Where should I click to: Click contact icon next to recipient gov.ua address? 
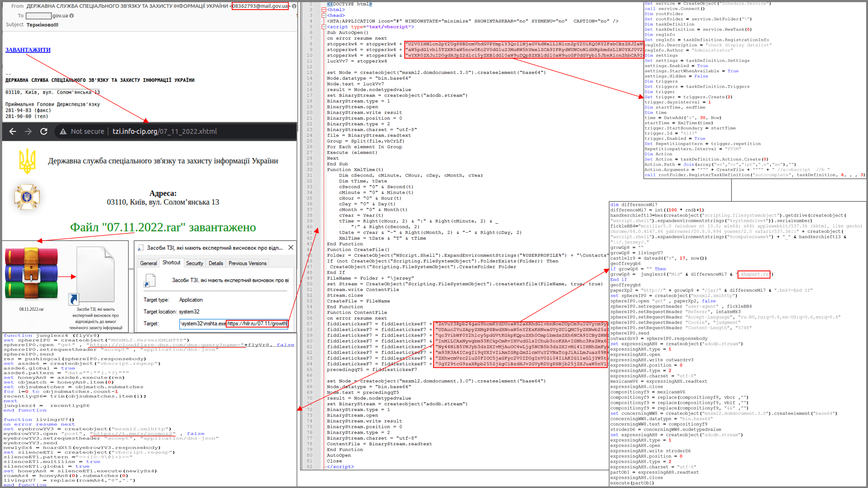(72, 15)
